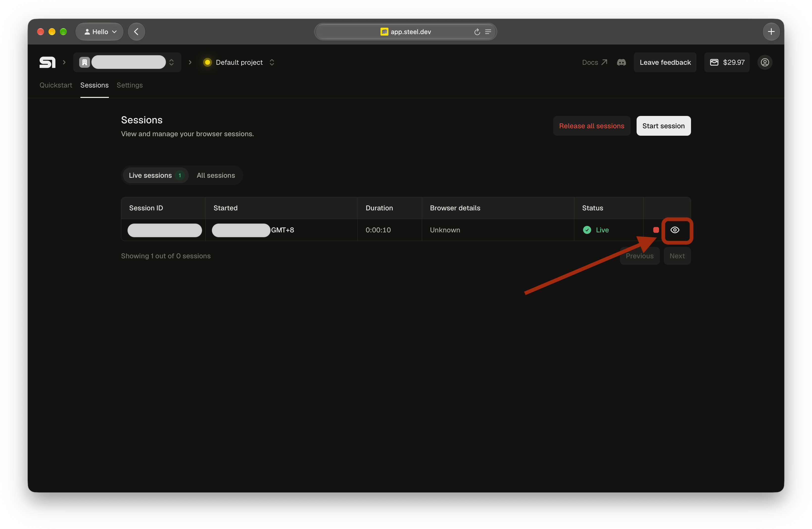Open the user account avatar icon
812x529 pixels.
click(x=765, y=62)
